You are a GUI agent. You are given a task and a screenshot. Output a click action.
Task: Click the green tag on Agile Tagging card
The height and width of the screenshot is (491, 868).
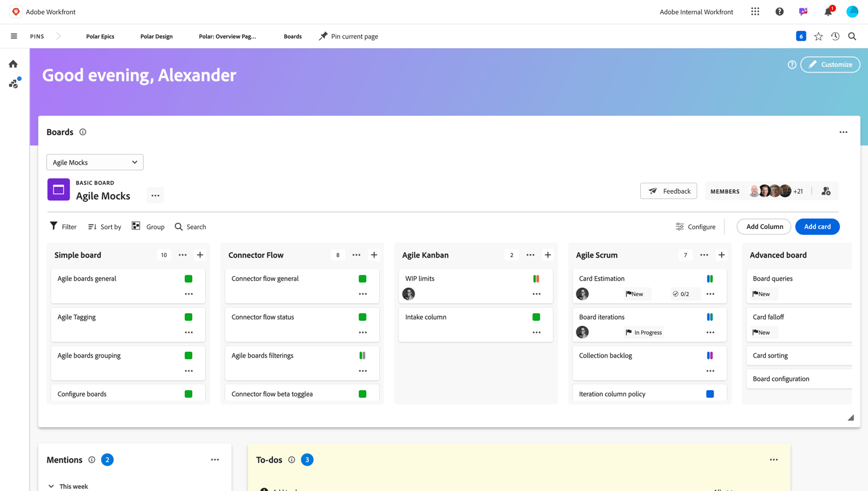coord(189,317)
